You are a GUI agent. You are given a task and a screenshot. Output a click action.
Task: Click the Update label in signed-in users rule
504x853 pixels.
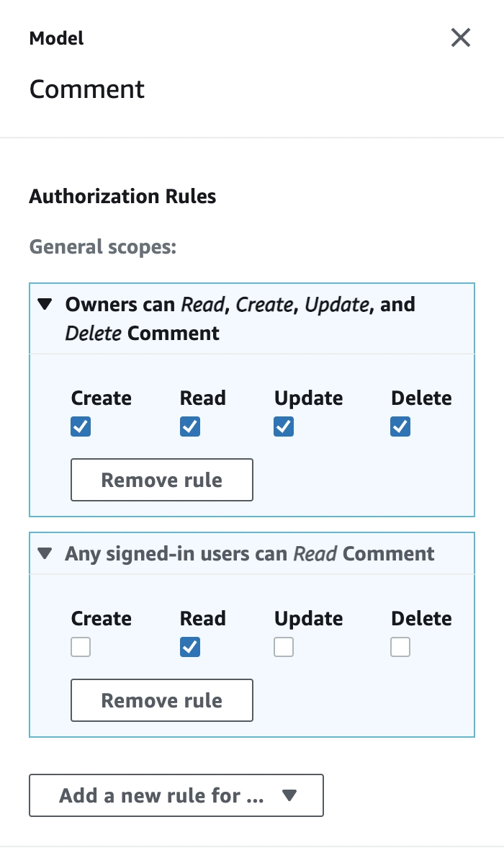tap(308, 619)
